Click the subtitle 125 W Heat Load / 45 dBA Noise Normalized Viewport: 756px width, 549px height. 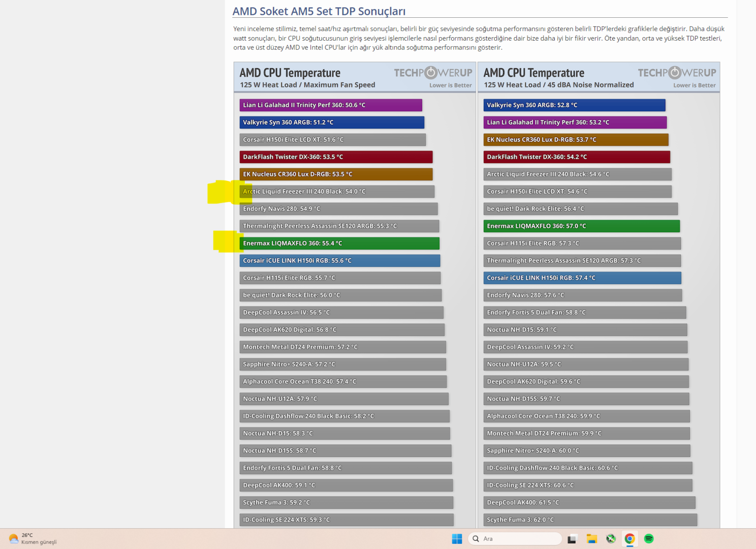click(559, 85)
